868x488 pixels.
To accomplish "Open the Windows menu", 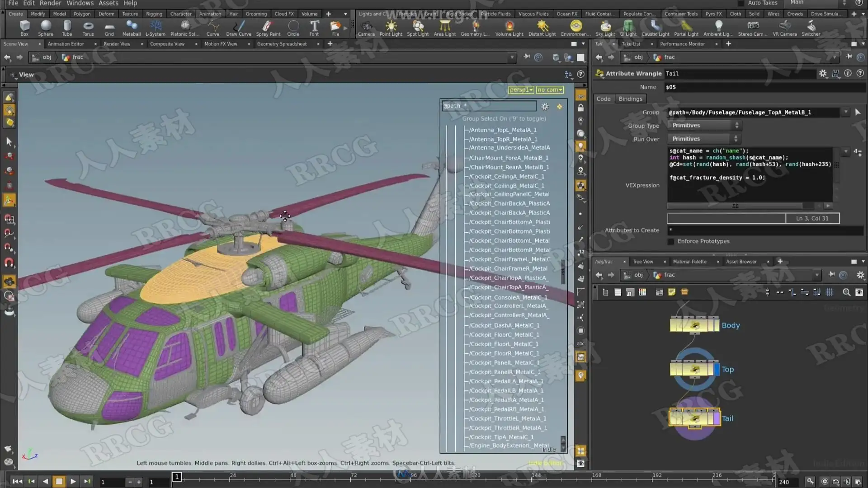I will [80, 3].
